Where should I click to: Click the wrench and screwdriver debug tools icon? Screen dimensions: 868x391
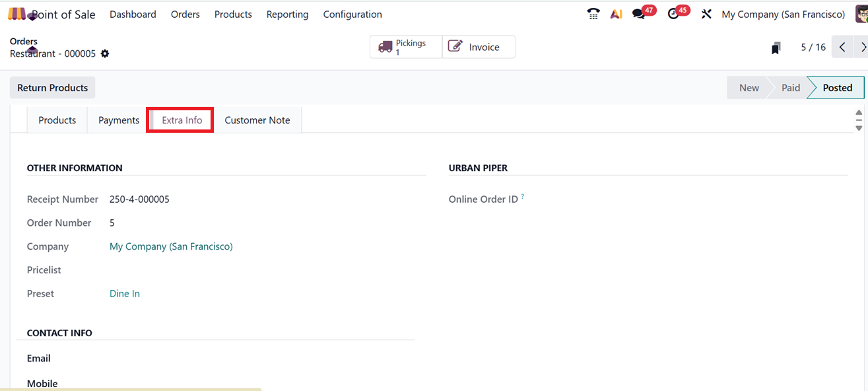pos(706,14)
